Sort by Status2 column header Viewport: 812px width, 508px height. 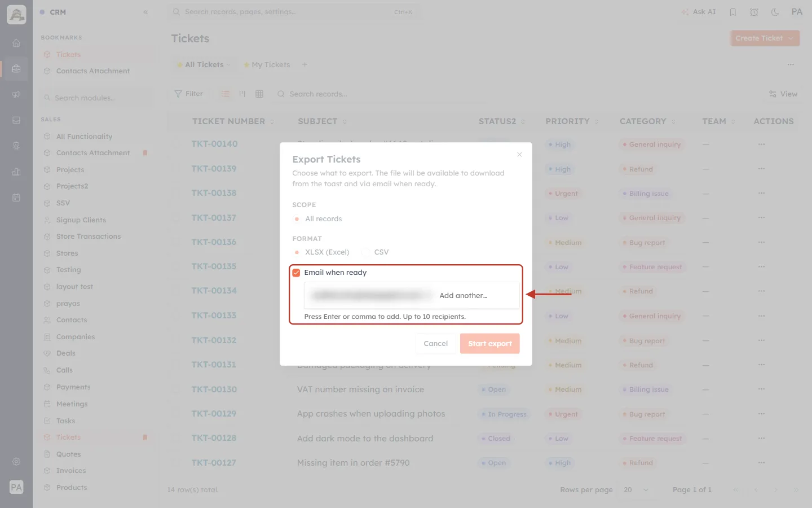click(x=502, y=121)
